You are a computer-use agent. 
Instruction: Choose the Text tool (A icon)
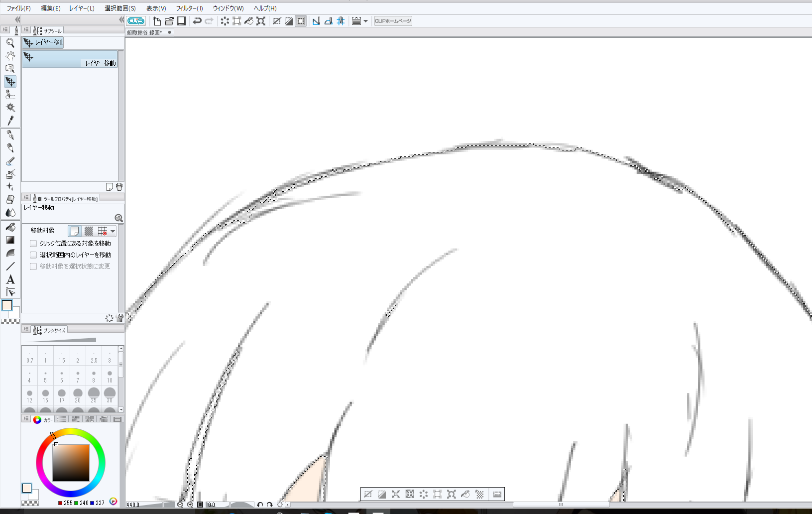(10, 279)
